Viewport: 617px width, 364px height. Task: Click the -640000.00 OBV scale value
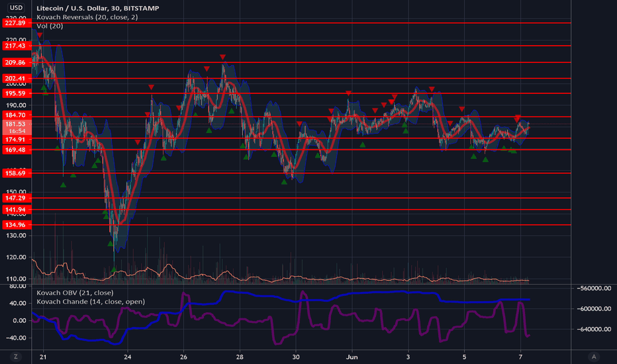coord(594,329)
